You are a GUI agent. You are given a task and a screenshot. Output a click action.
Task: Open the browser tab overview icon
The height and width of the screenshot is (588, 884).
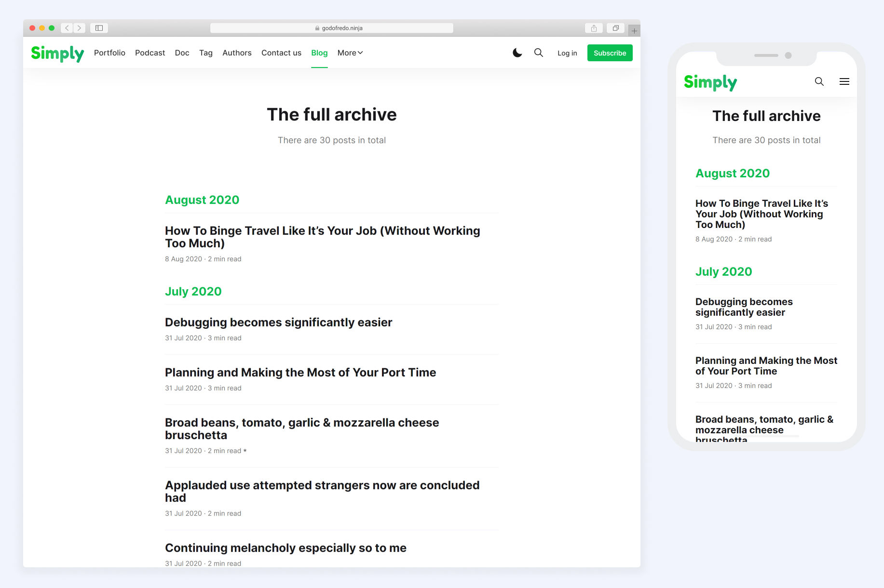(615, 28)
